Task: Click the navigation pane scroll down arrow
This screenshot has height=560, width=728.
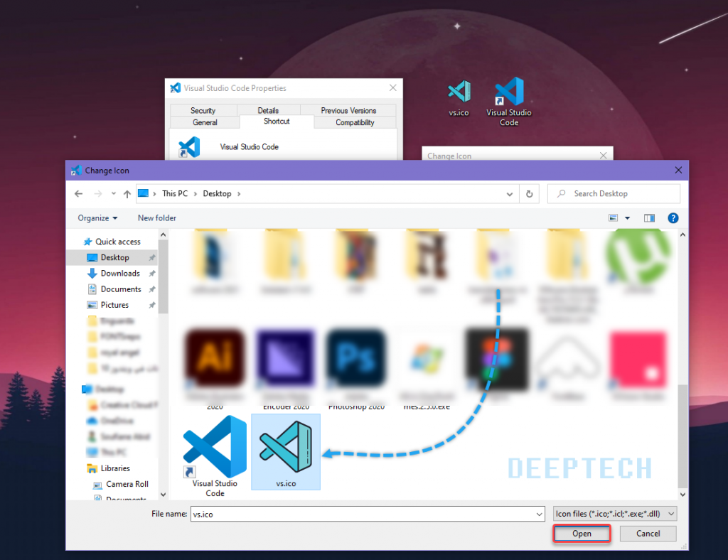Action: [x=163, y=495]
